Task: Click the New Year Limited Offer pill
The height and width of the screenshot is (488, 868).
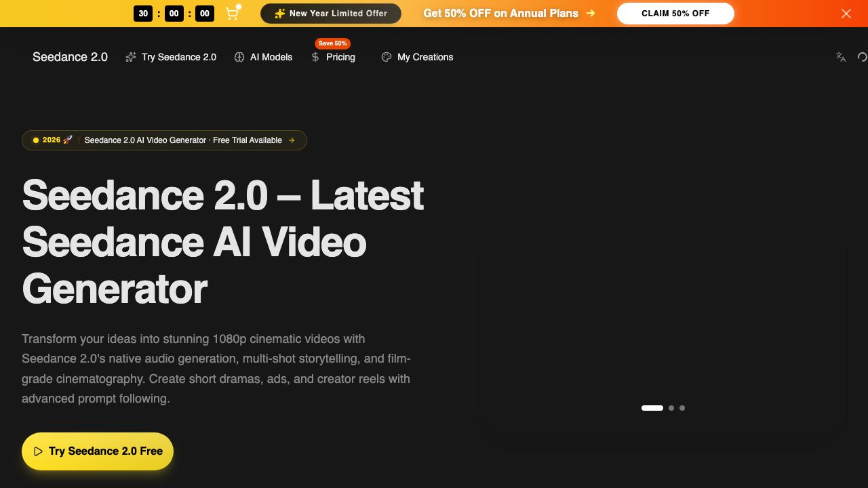Action: click(331, 14)
